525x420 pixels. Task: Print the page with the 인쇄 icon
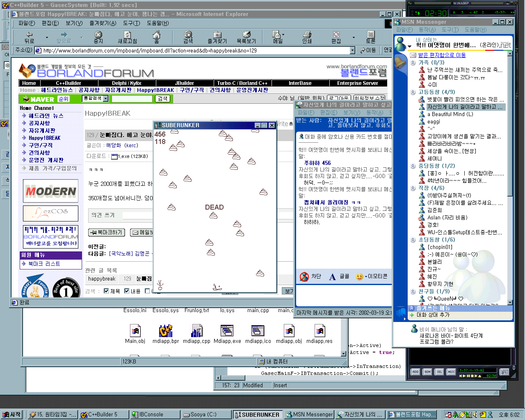click(x=307, y=37)
